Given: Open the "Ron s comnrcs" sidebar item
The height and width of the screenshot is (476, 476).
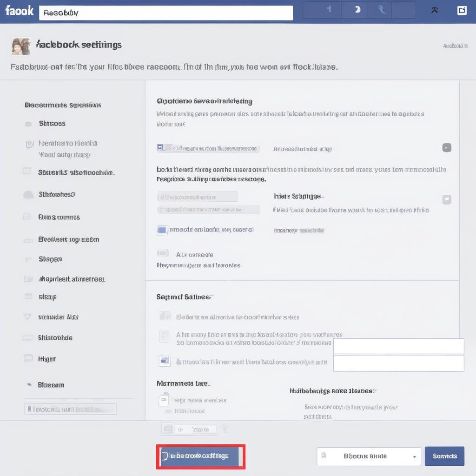Looking at the screenshot, I should pos(59,218).
